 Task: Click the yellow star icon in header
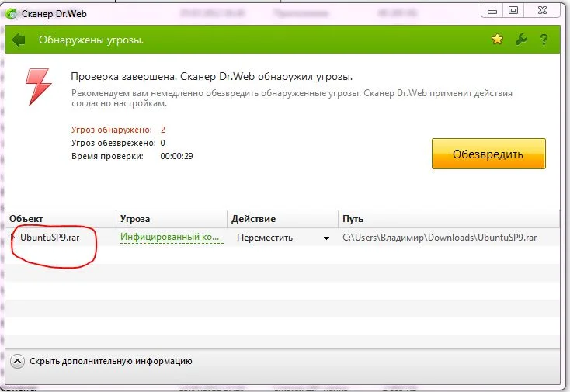coord(497,39)
